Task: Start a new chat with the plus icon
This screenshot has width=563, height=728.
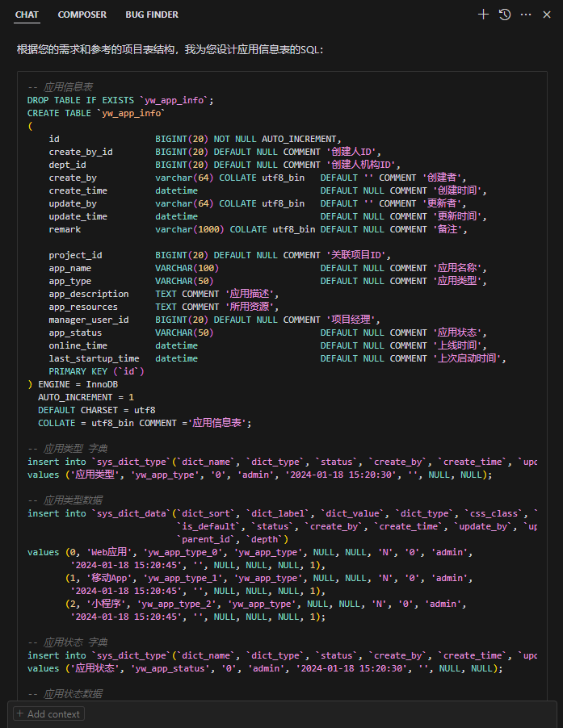Action: click(x=483, y=15)
